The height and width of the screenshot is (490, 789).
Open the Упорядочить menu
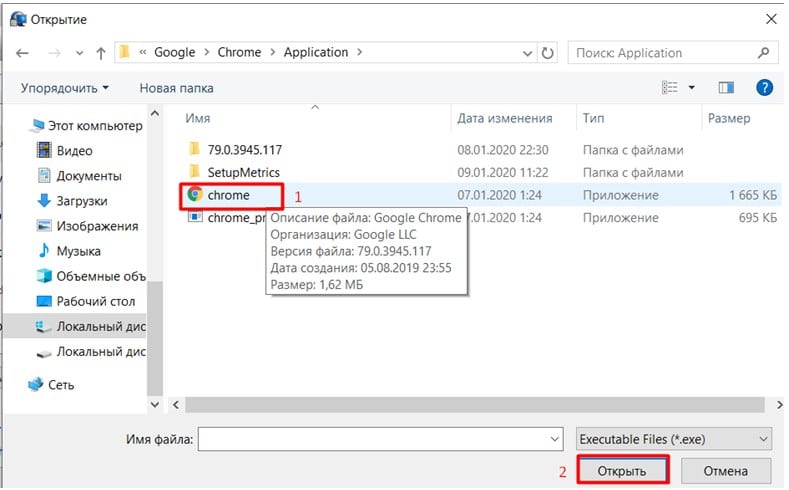[64, 88]
